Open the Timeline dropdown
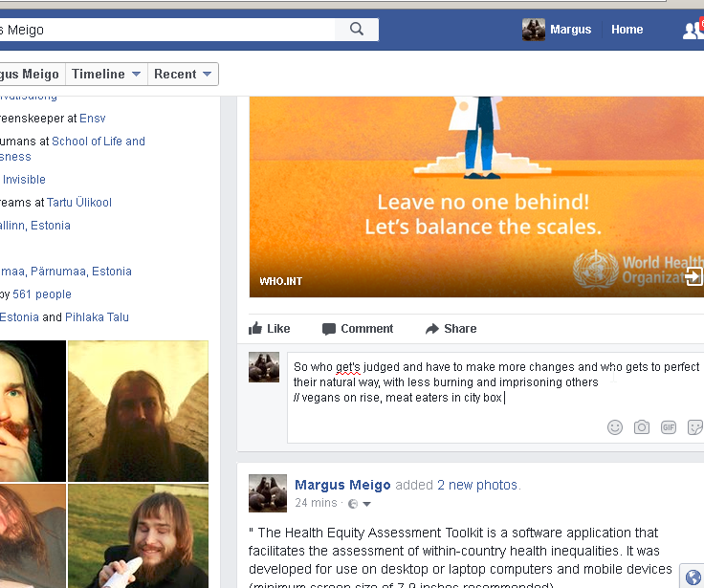The height and width of the screenshot is (588, 704). point(106,74)
